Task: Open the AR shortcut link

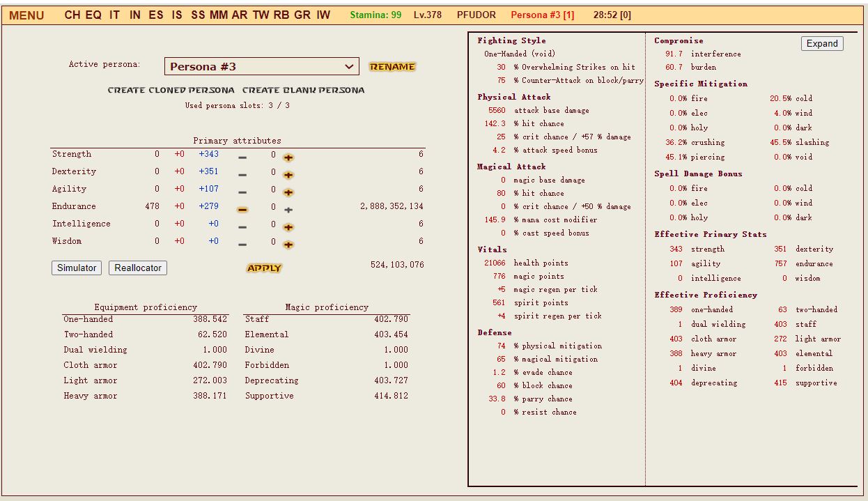Action: click(x=239, y=15)
